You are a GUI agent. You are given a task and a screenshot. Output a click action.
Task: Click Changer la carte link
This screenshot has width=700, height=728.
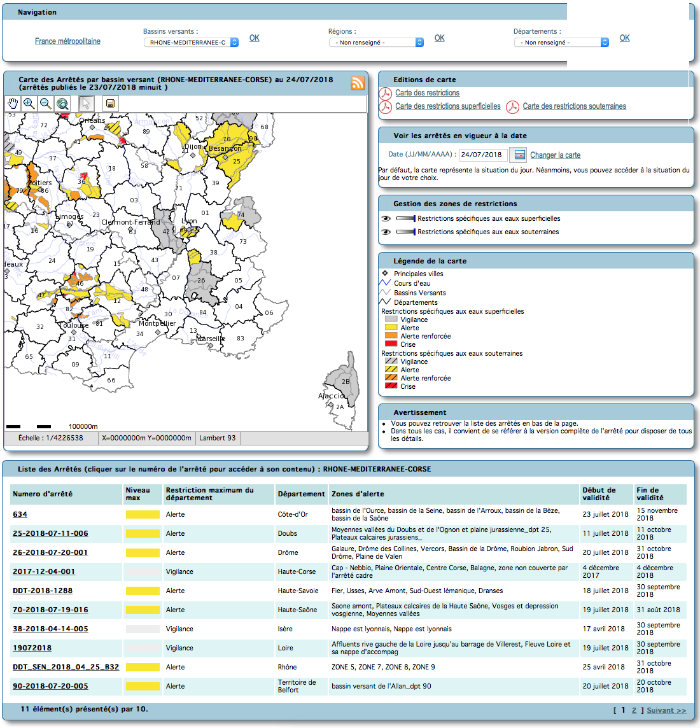[x=556, y=155]
